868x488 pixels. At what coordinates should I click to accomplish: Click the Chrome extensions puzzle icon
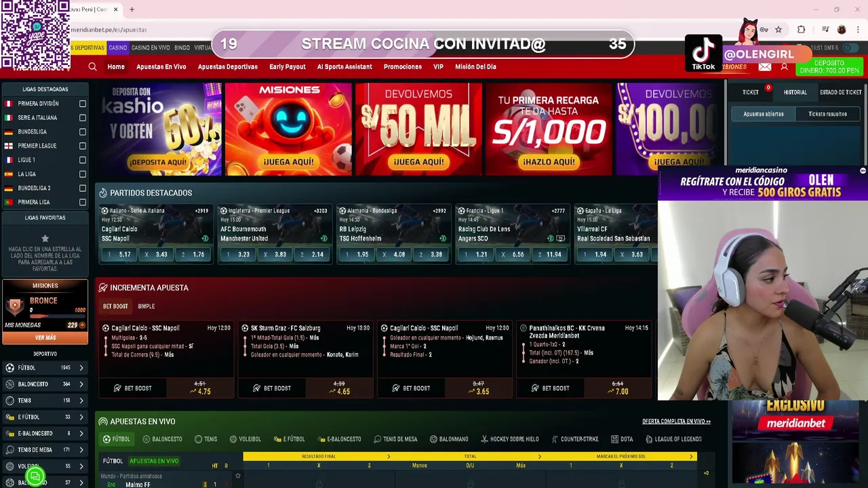click(x=801, y=29)
